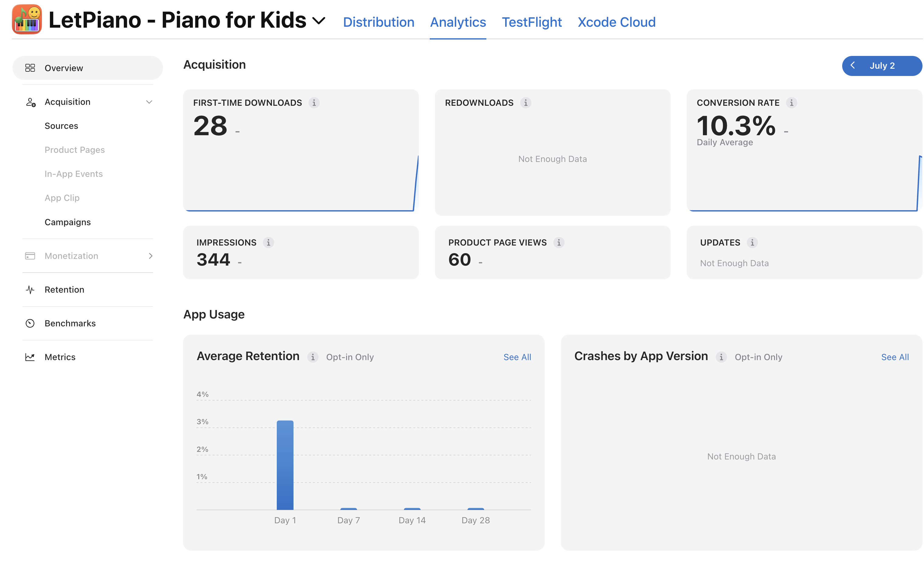Click the App Usage section heading
Image resolution: width=924 pixels, height=564 pixels.
click(x=214, y=315)
